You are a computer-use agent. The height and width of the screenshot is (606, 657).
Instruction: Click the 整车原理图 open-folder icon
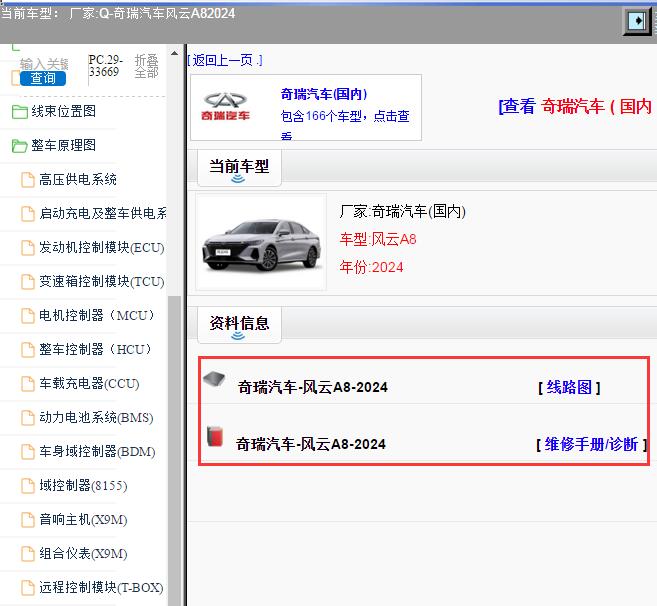pyautogui.click(x=19, y=146)
